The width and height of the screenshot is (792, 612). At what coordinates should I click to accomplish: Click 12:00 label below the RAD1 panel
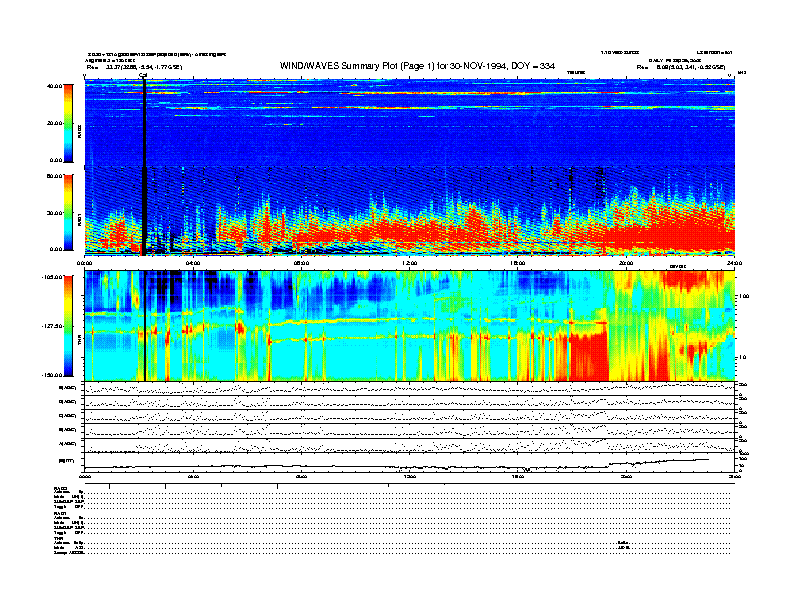tap(410, 263)
